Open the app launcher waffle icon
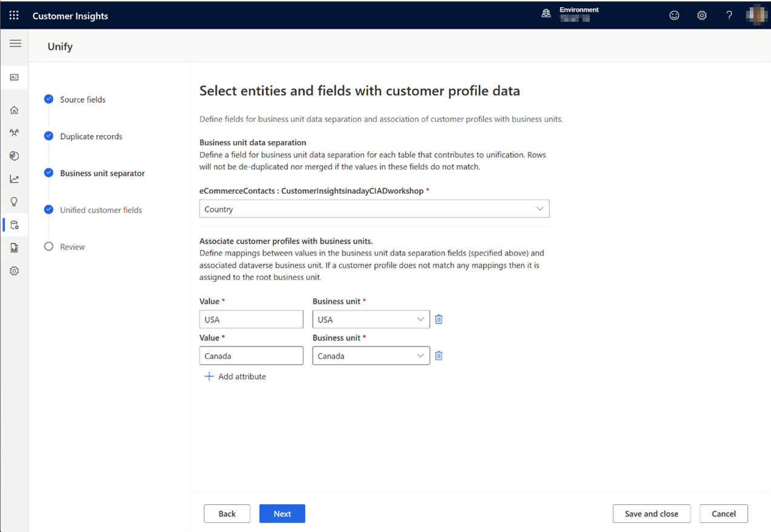Screen dimensions: 771x532 click(14, 16)
